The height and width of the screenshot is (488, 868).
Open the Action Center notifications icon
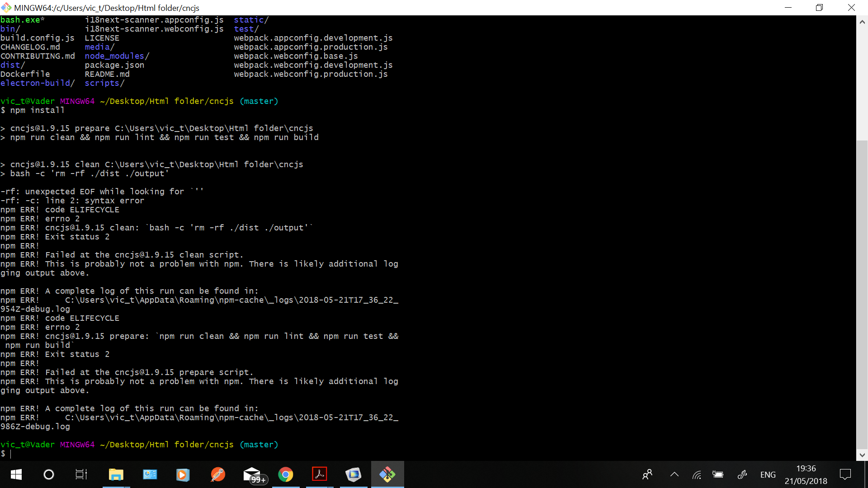[845, 474]
